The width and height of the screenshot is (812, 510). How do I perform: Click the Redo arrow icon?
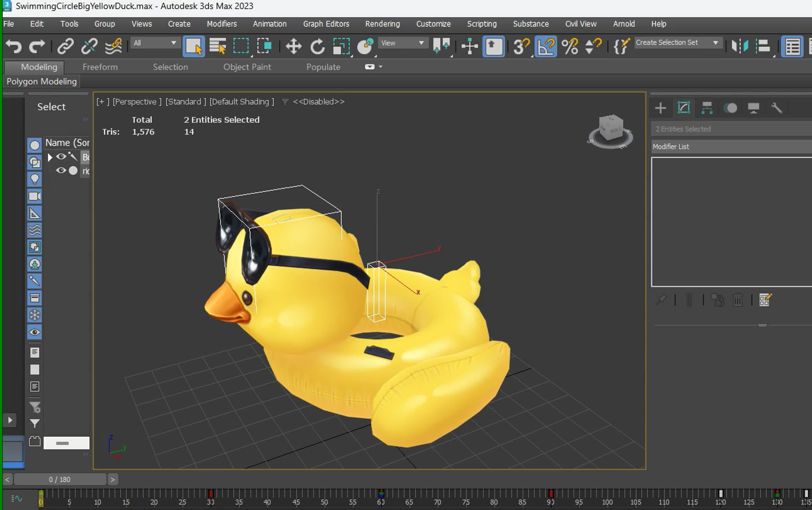[37, 46]
